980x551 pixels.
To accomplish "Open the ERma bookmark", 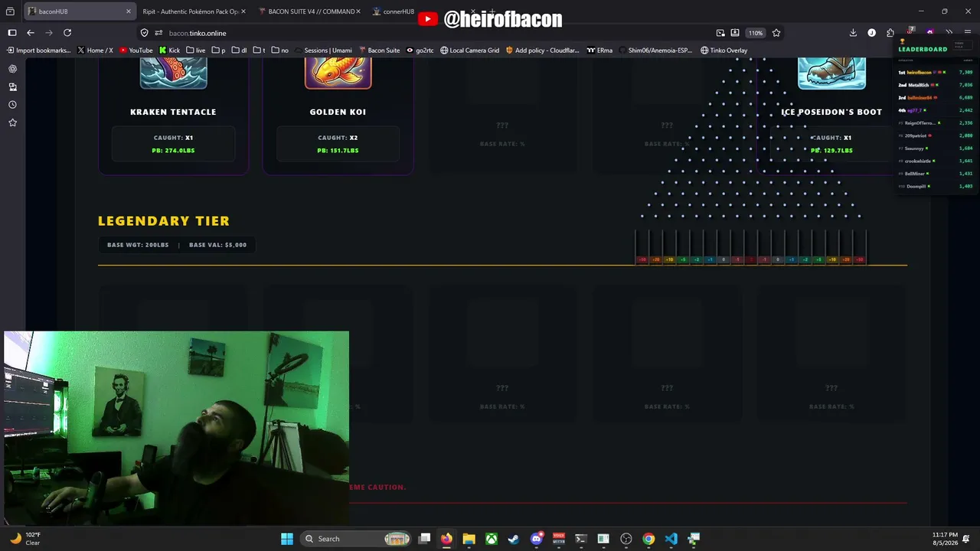I will (599, 51).
